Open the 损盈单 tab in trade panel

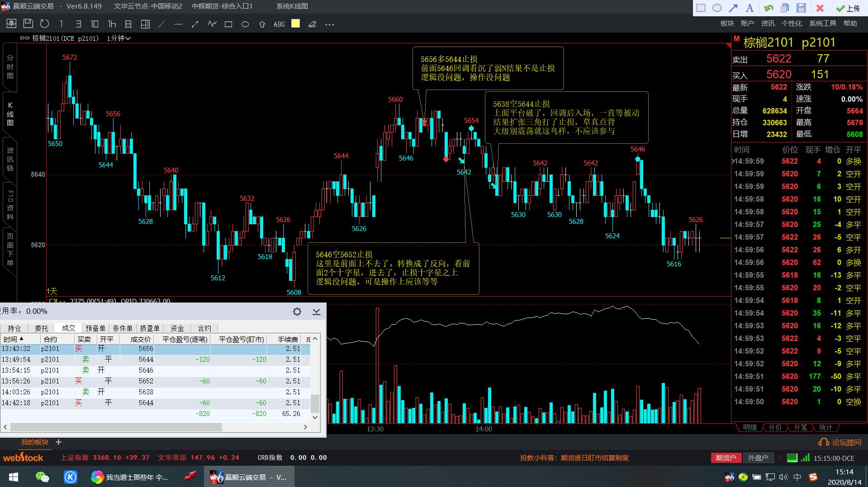150,328
